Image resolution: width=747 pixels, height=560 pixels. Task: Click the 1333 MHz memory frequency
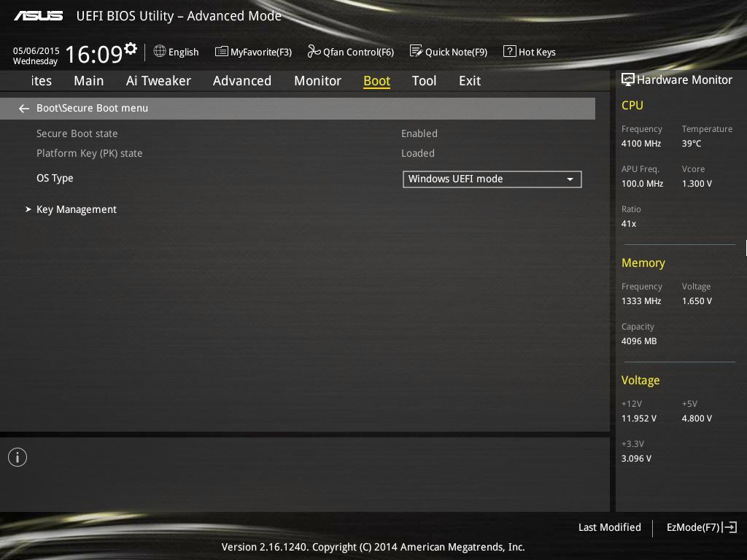click(641, 301)
